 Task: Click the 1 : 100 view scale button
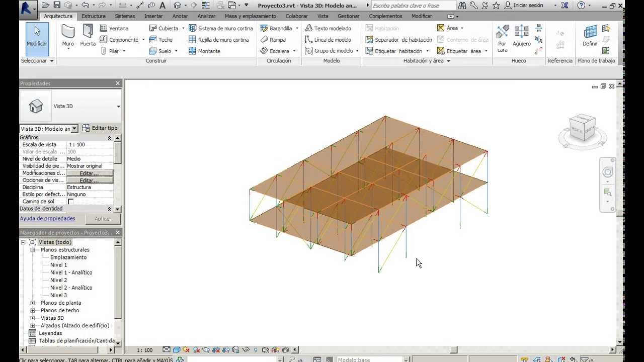point(144,350)
